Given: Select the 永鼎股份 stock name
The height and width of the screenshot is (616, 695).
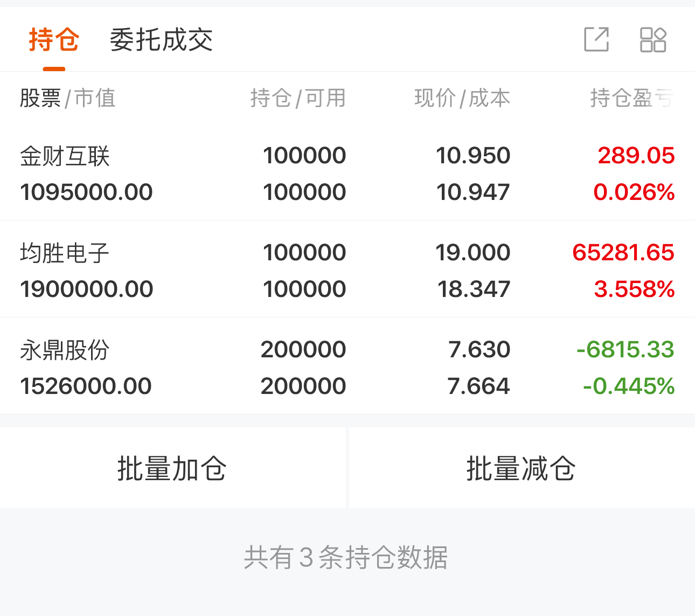Looking at the screenshot, I should (x=65, y=350).
